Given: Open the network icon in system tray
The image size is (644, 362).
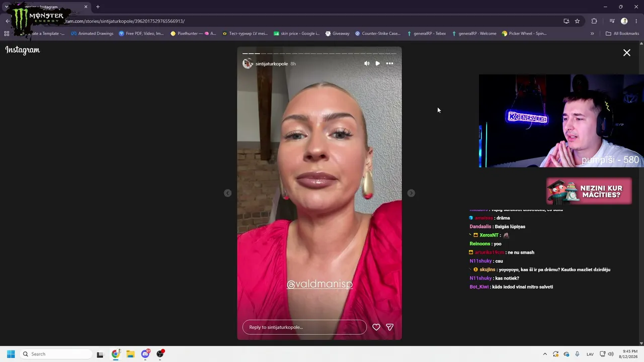Looking at the screenshot, I should (602, 354).
